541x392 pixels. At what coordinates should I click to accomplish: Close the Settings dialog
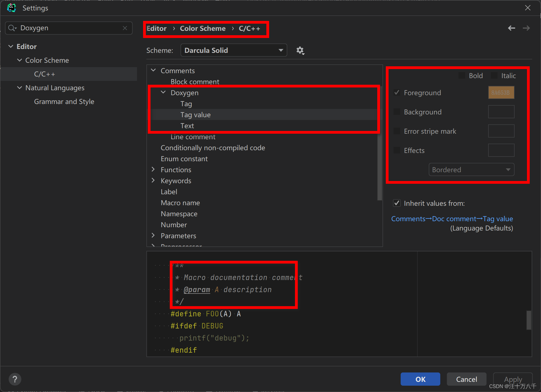[528, 8]
